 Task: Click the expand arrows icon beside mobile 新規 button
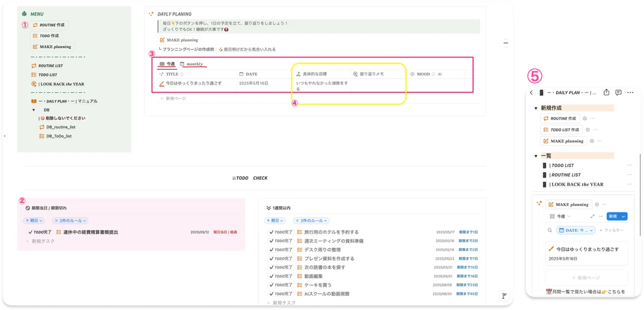click(x=592, y=216)
